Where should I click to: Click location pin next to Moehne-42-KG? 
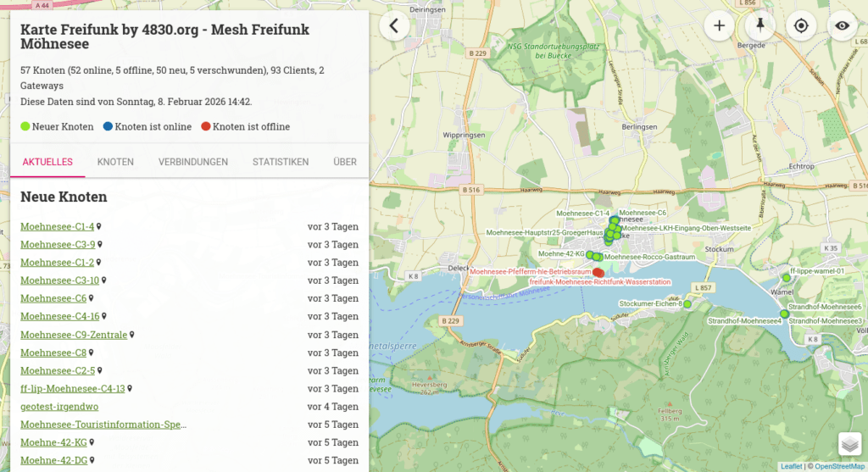coord(92,442)
